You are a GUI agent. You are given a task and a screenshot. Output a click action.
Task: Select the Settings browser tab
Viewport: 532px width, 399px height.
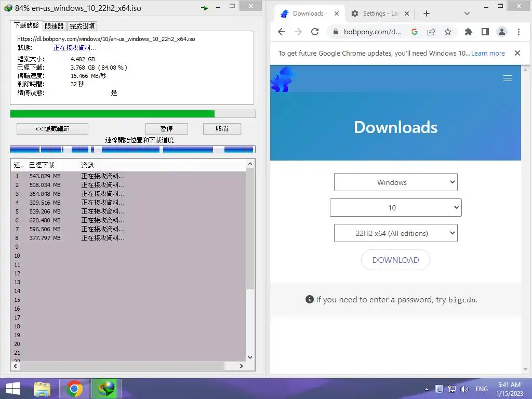(380, 14)
